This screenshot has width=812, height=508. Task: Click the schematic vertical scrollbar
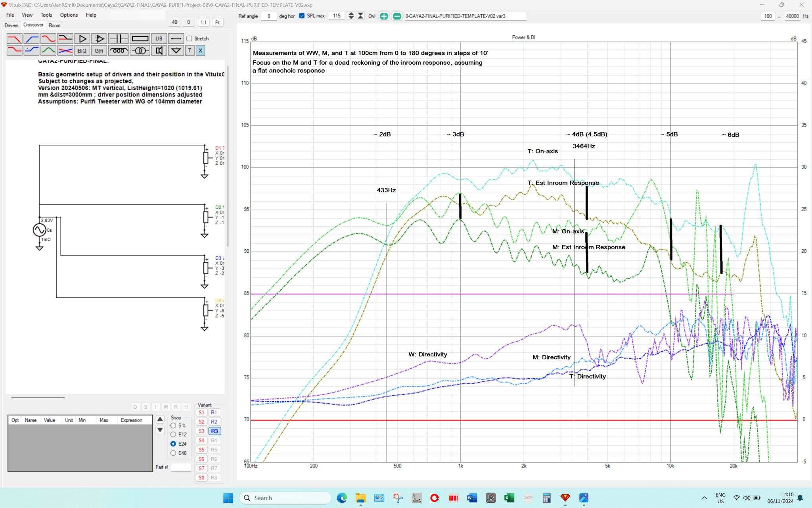click(x=228, y=157)
